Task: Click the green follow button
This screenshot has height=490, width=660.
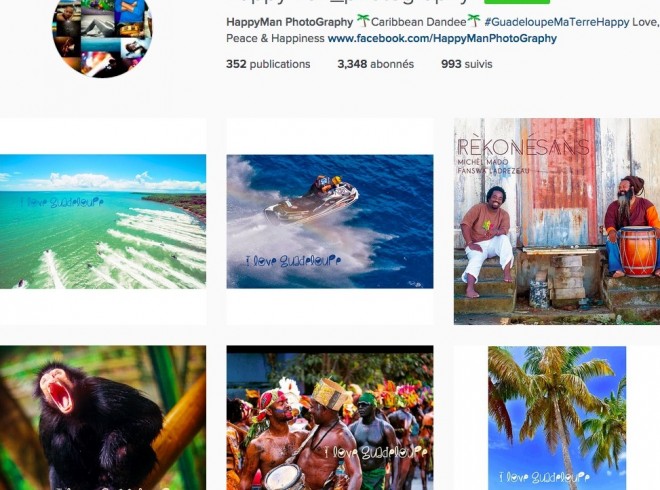Action: [x=517, y=2]
